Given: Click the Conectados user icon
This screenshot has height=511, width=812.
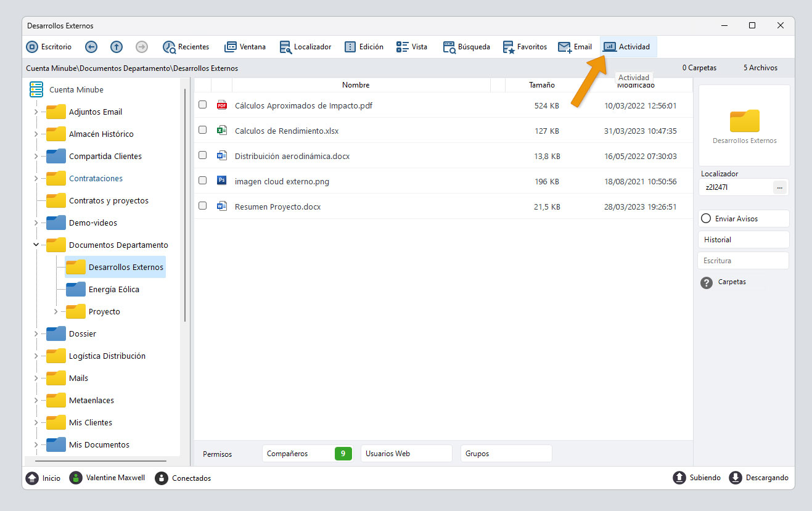Looking at the screenshot, I should (x=162, y=478).
